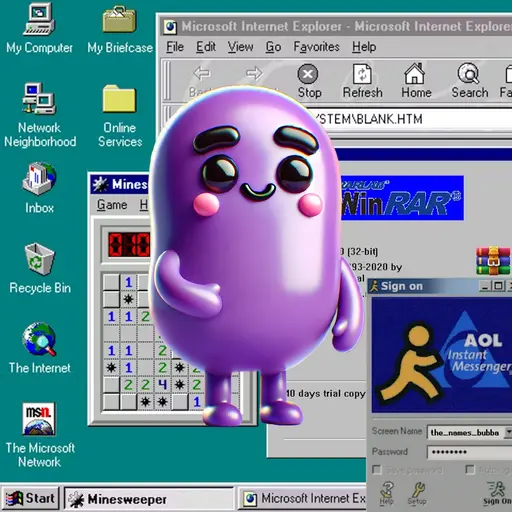Screen dimensions: 512x512
Task: Open the Go menu in Internet Explorer
Action: click(273, 47)
